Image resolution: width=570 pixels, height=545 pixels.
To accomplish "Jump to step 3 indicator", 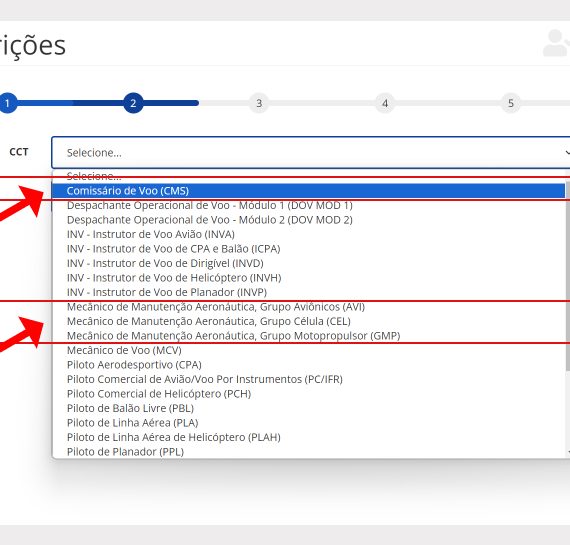I will point(259,103).
